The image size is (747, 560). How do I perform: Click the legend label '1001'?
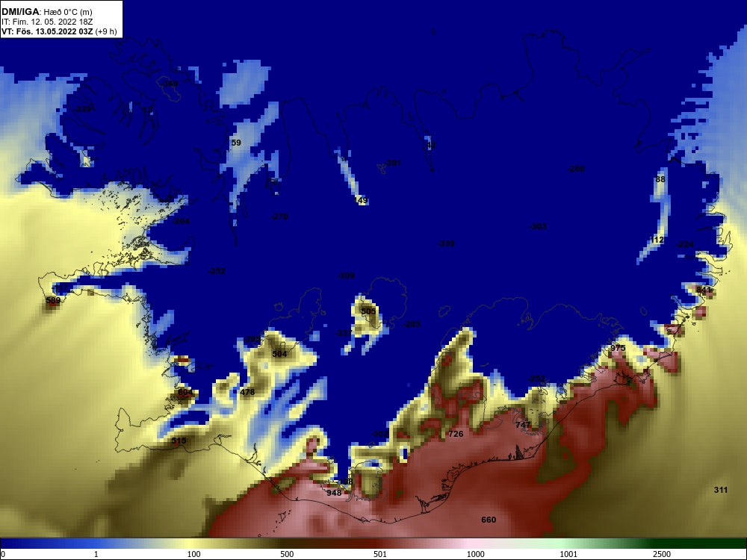pos(568,554)
